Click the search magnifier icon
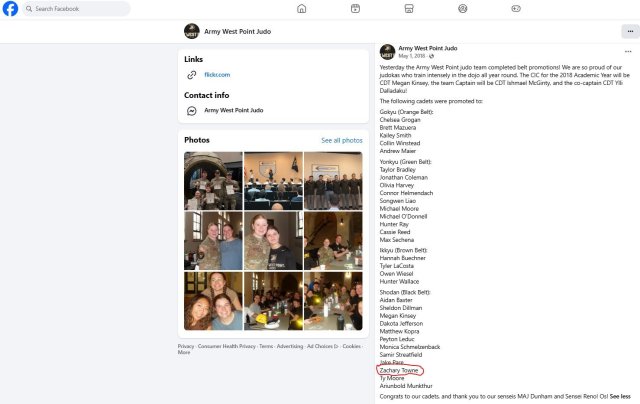640x404 pixels. point(29,9)
